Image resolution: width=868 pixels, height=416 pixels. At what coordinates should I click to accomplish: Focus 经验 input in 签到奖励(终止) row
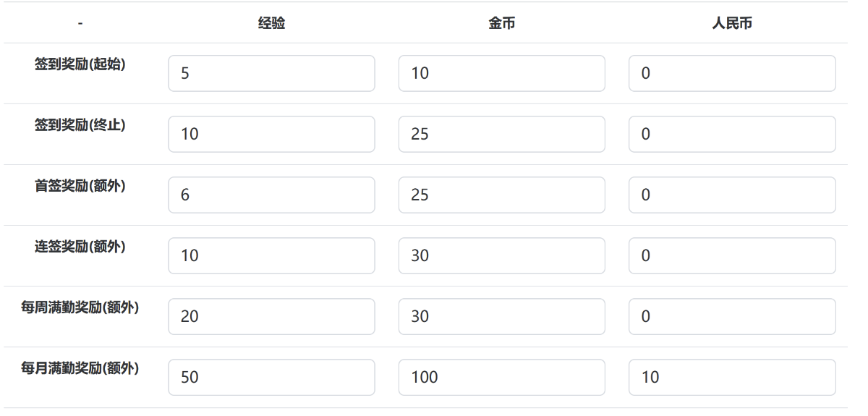click(x=271, y=134)
